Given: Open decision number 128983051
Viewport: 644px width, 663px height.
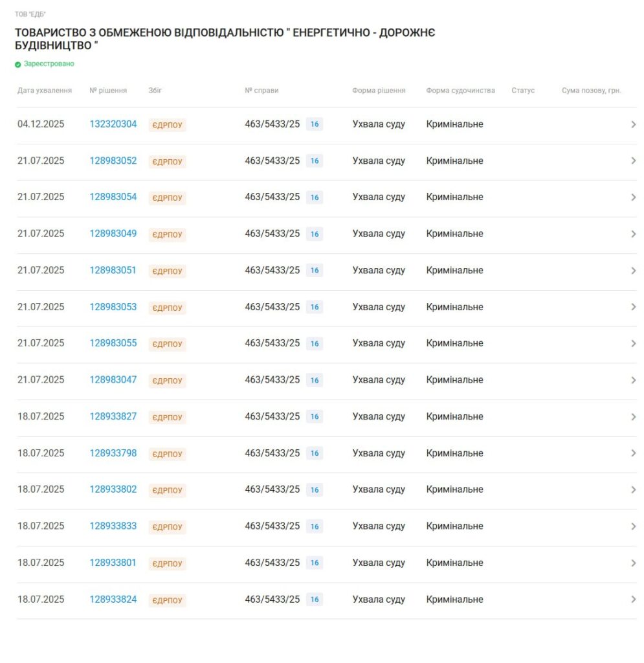Looking at the screenshot, I should [x=113, y=270].
